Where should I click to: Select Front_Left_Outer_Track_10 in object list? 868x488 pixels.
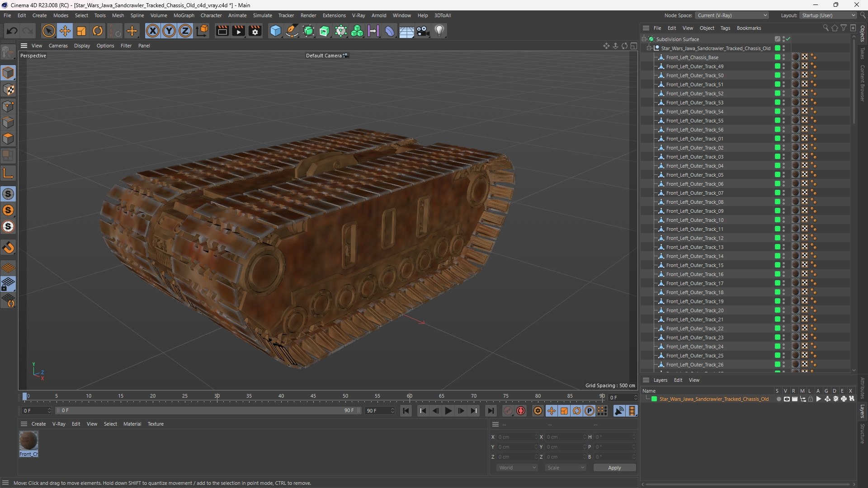(x=694, y=220)
